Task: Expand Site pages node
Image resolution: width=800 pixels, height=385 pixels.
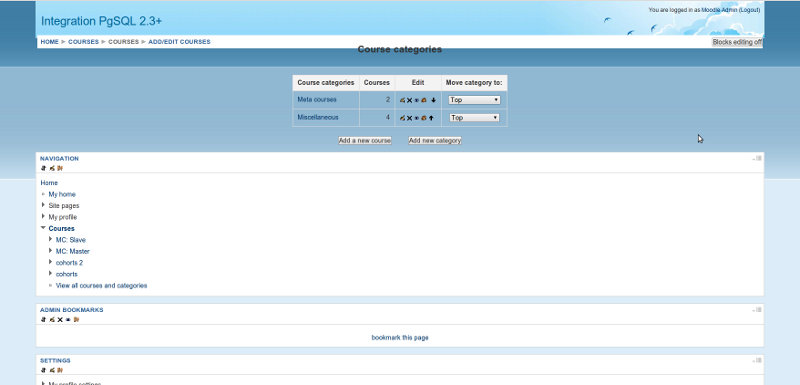Action: (43, 205)
